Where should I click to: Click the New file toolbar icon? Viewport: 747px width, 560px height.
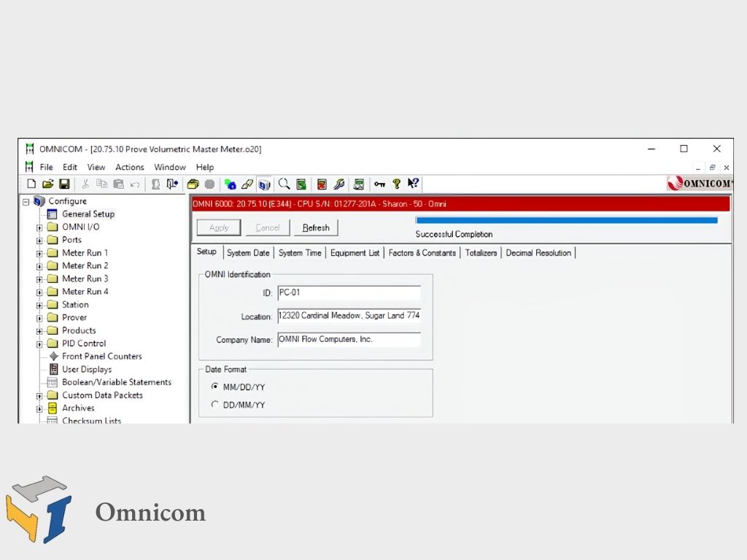point(31,184)
